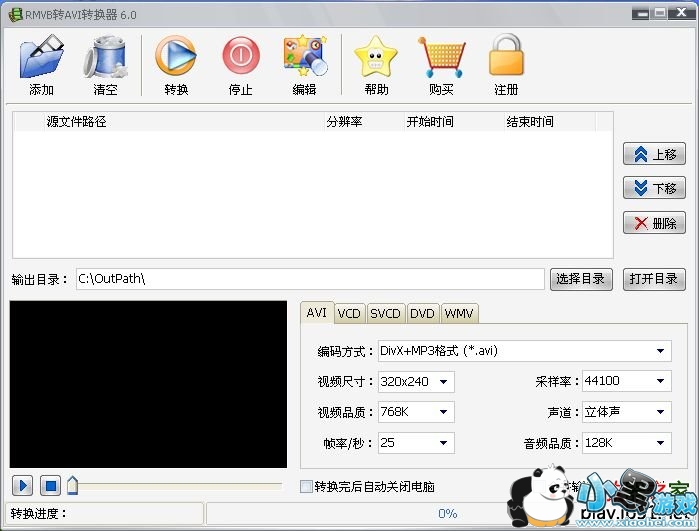
Task: Click the 添加 (Add) folder icon
Action: pos(41,57)
